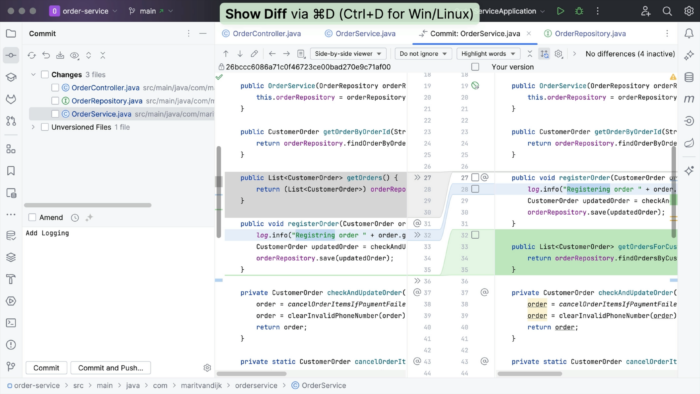This screenshot has height=394, width=700.
Task: Click the Commit button
Action: pos(46,368)
